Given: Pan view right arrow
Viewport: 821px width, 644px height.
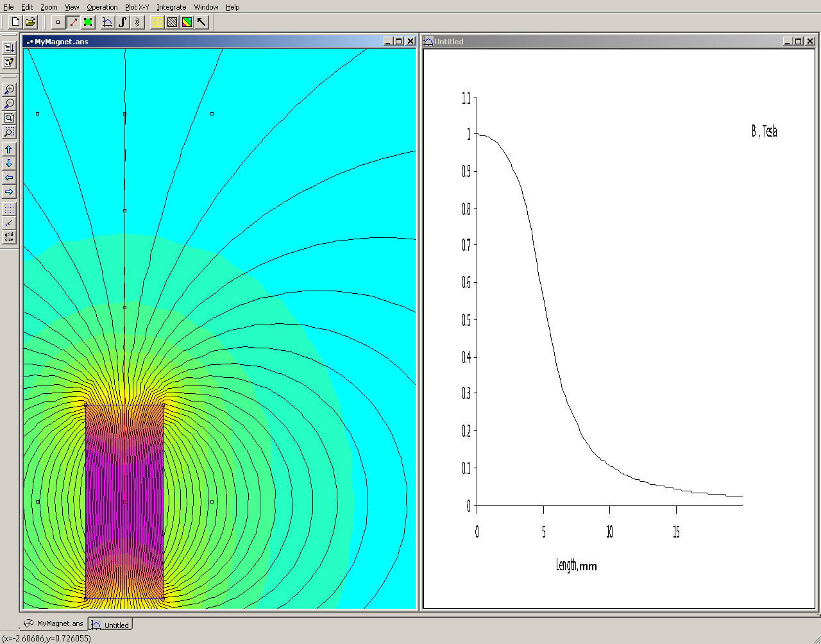Looking at the screenshot, I should (9, 192).
